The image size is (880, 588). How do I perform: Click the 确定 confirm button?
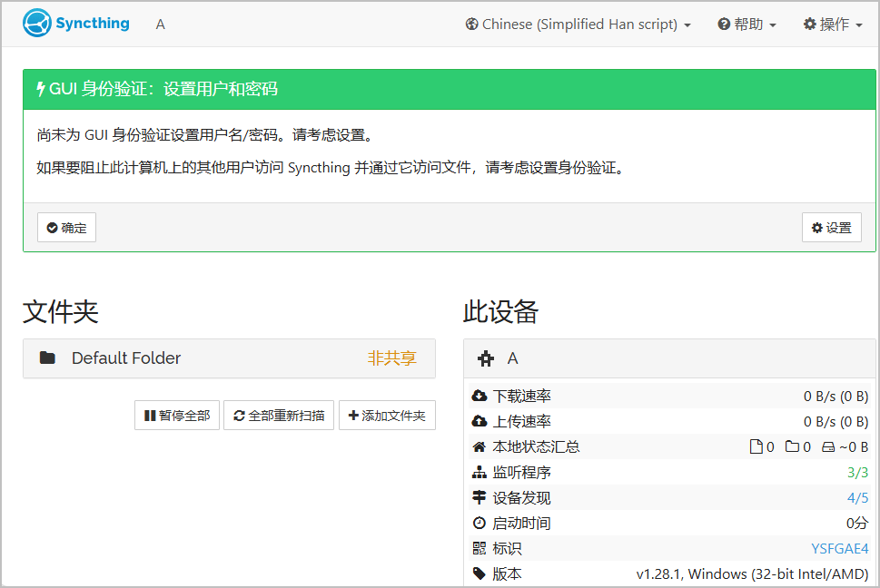coord(67,228)
